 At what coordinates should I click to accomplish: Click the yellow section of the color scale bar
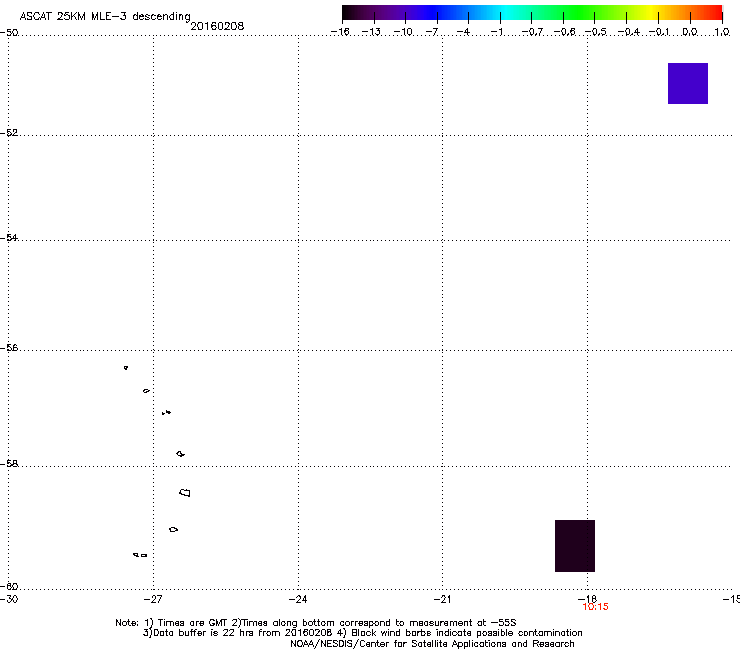point(653,12)
